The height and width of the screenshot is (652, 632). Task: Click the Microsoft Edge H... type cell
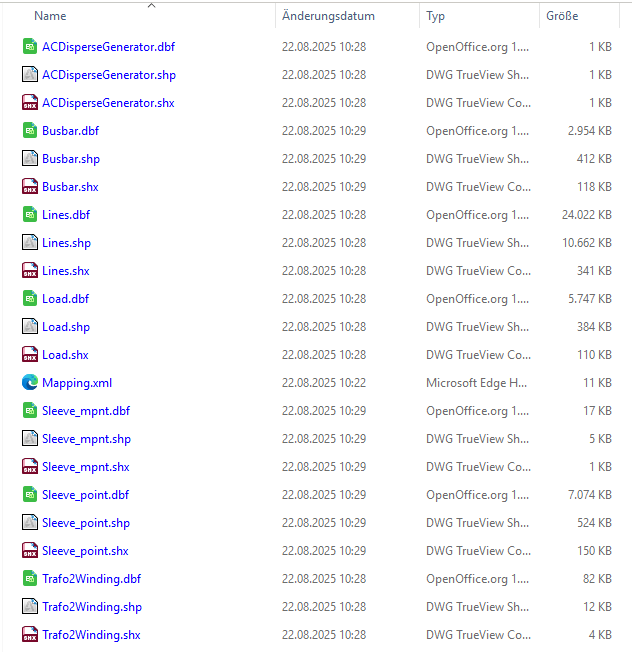point(476,383)
